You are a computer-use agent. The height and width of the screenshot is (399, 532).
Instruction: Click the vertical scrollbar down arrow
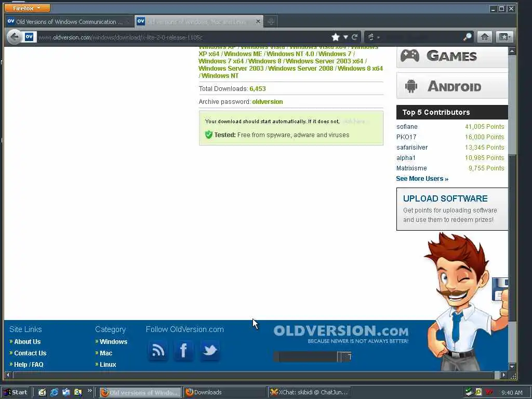coord(512,367)
